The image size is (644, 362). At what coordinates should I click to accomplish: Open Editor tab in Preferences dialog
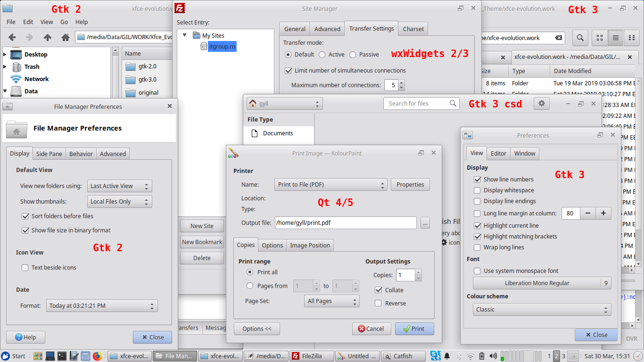click(498, 153)
